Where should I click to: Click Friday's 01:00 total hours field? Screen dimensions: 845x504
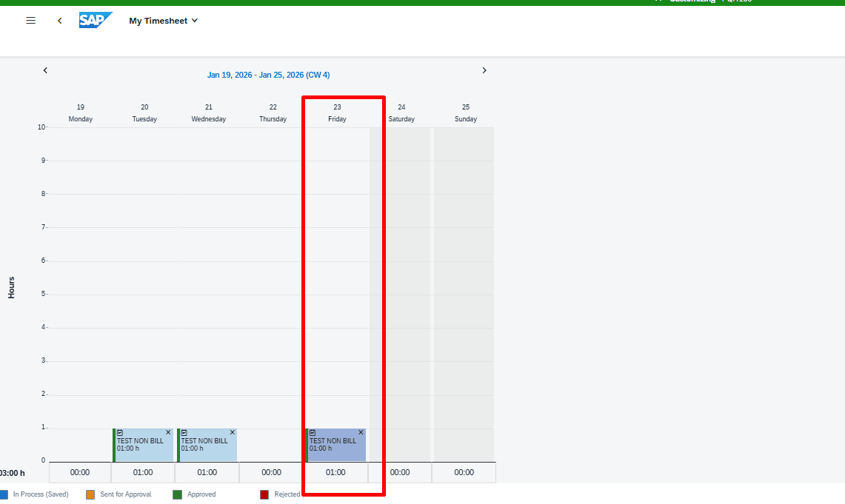(335, 472)
